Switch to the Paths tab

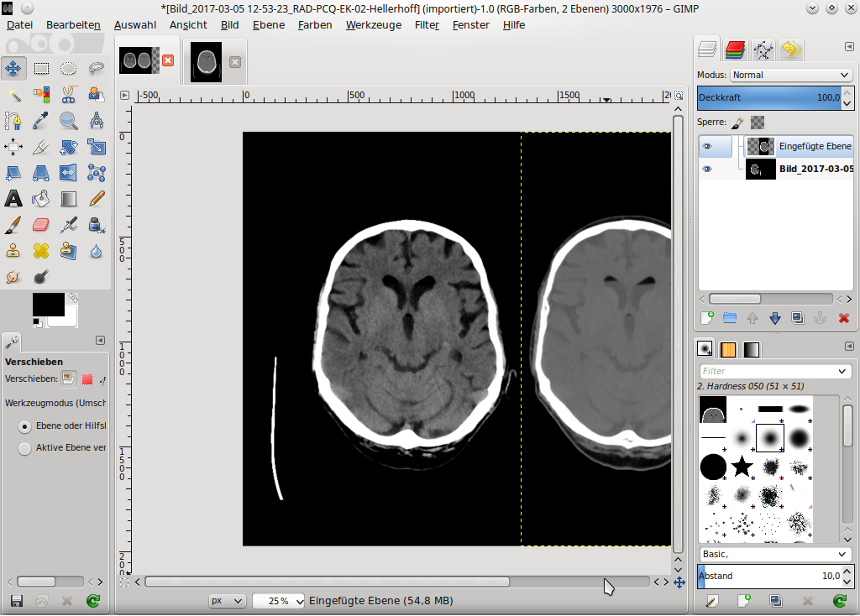[763, 50]
